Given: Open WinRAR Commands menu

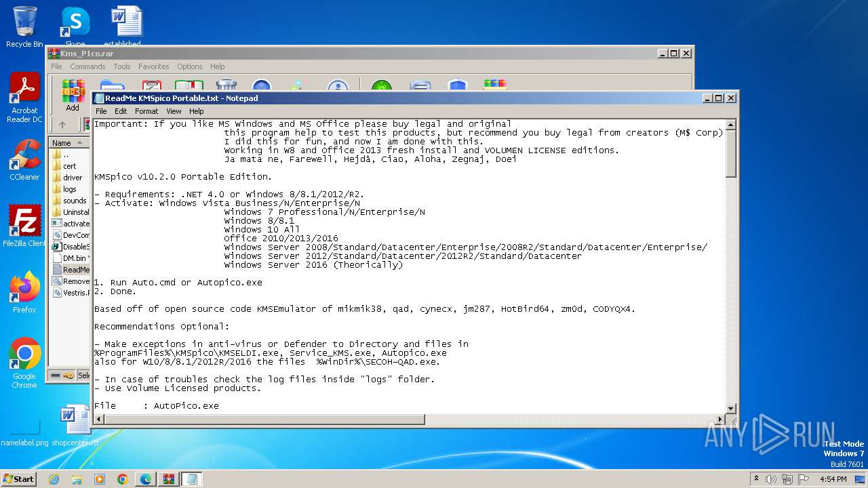Looking at the screenshot, I should (x=87, y=66).
